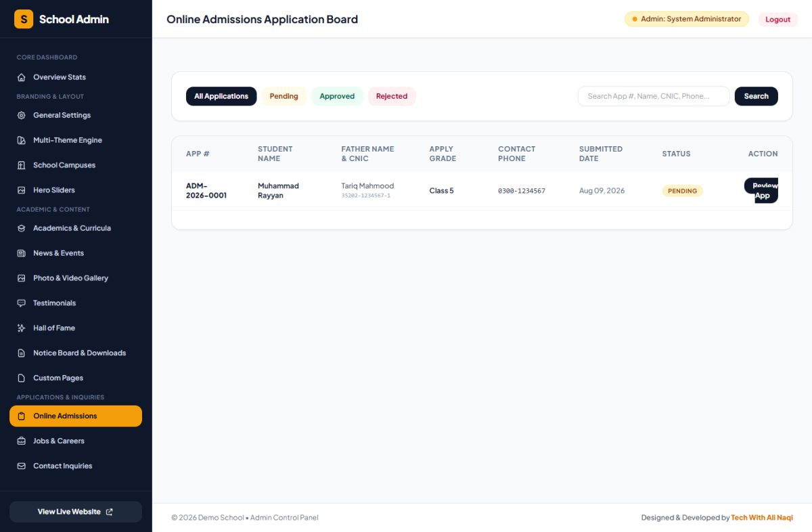The height and width of the screenshot is (532, 812).
Task: Filter by Rejected applications
Action: pos(392,96)
